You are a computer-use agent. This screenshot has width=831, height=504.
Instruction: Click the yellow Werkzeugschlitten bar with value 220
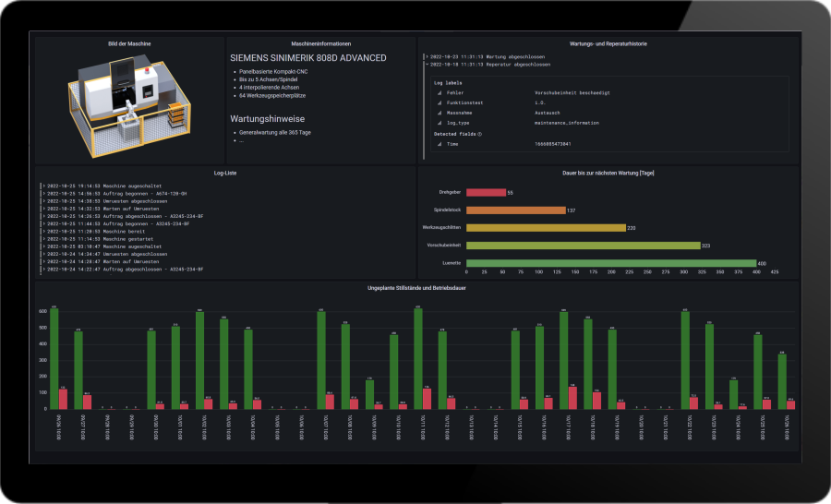(546, 228)
